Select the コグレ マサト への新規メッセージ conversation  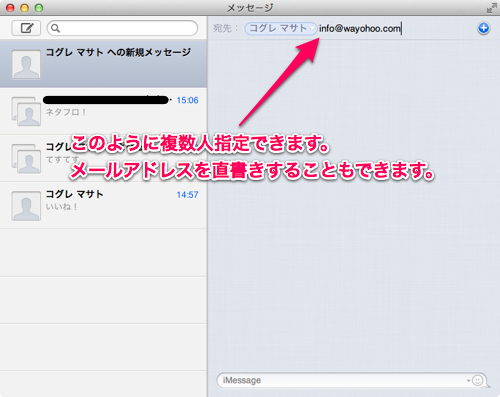103,64
